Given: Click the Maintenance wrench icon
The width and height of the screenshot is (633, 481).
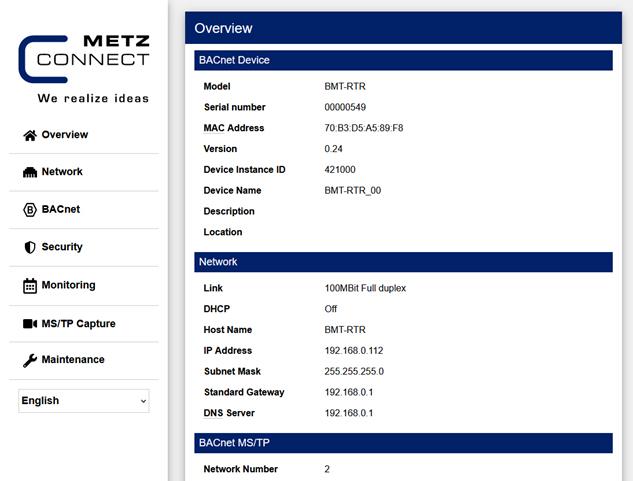Looking at the screenshot, I should coord(30,360).
